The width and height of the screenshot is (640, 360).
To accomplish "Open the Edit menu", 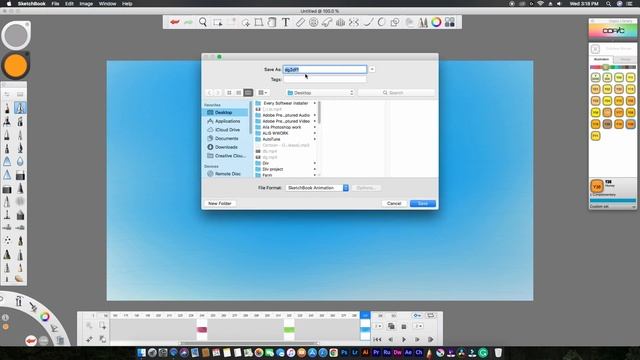I will [69, 4].
